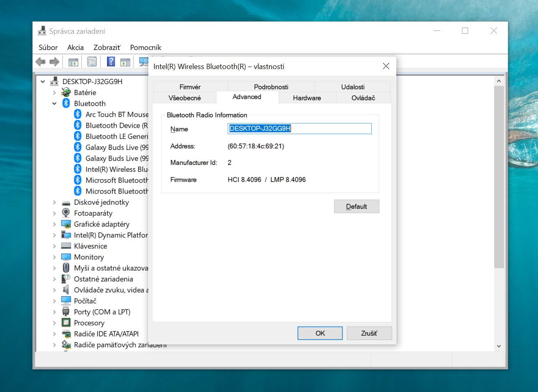Viewport: 538px width, 392px height.
Task: Select the Bluetooth Device (R tree entry
Action: [116, 126]
